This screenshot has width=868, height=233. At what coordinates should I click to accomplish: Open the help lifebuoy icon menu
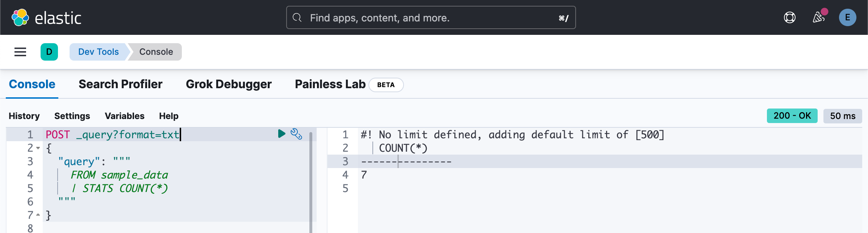[790, 17]
